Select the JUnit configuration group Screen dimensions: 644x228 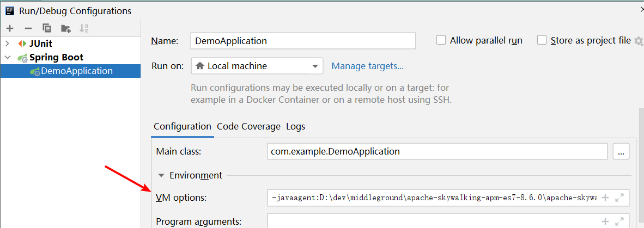point(41,44)
